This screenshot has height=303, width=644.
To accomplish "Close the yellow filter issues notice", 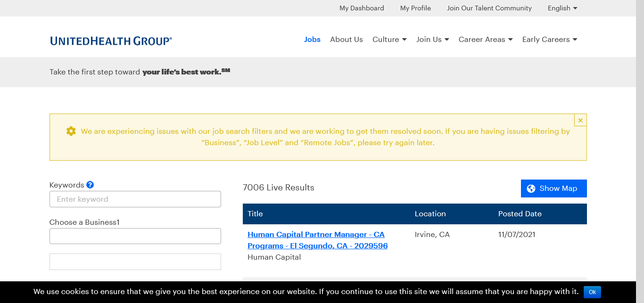I will click(x=580, y=120).
